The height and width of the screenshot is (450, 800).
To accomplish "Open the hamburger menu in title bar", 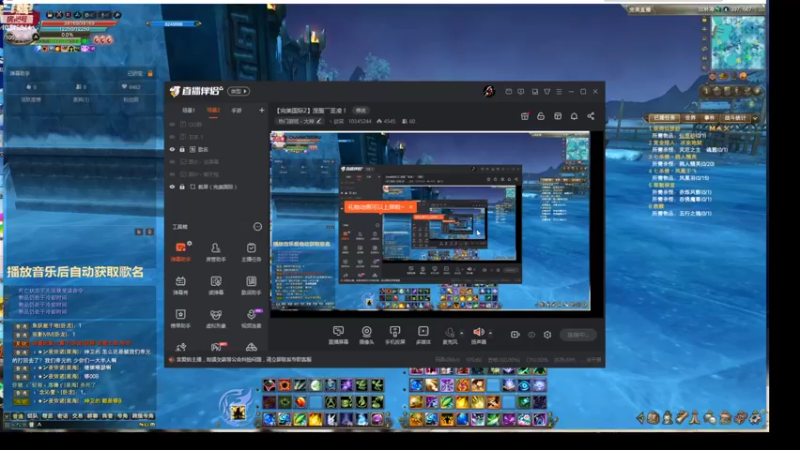I will click(x=559, y=92).
